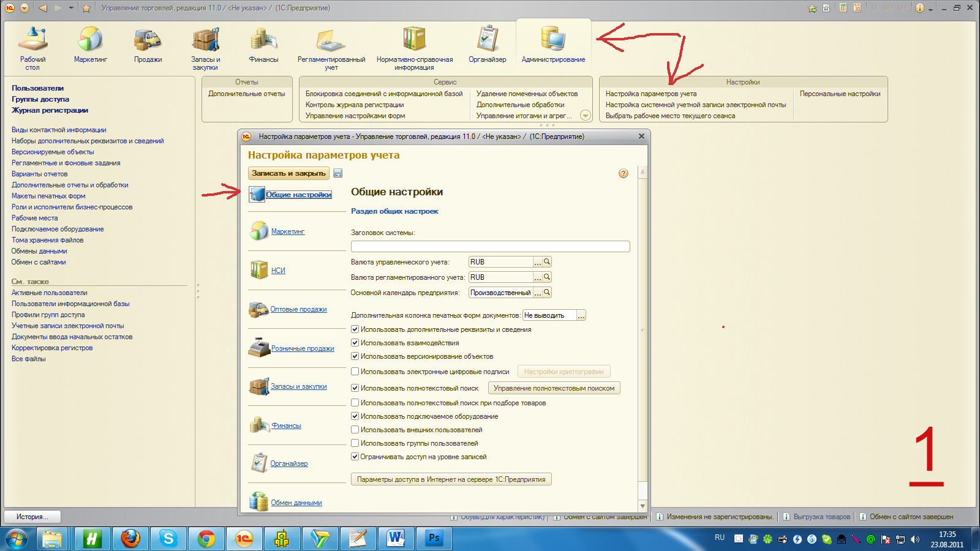Screen dimensions: 980x551
Task: Open Персональные настройки command
Action: [x=840, y=94]
